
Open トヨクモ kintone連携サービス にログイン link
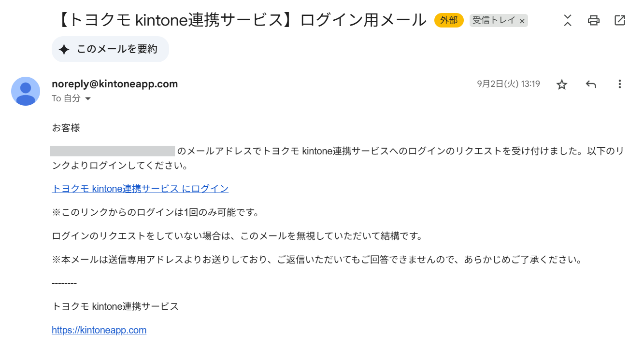[140, 189]
